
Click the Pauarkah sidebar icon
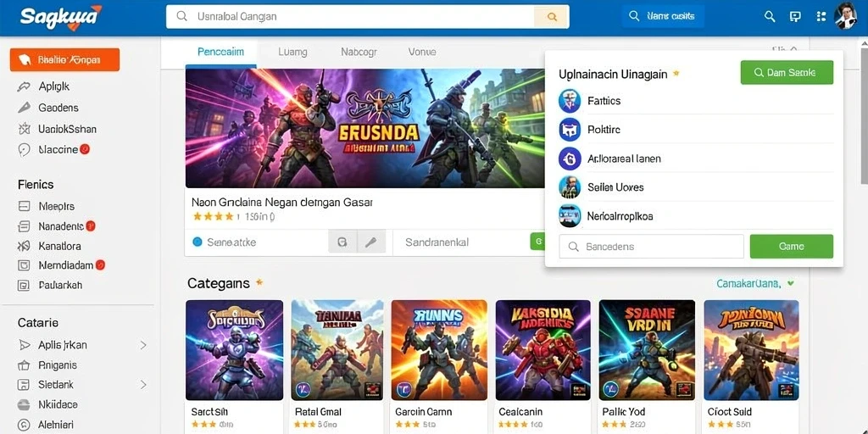point(24,285)
